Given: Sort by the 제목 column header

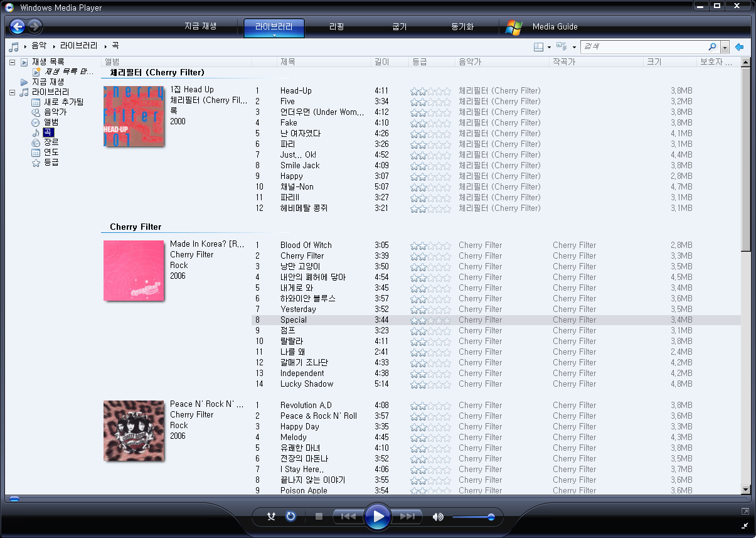Looking at the screenshot, I should (x=324, y=62).
